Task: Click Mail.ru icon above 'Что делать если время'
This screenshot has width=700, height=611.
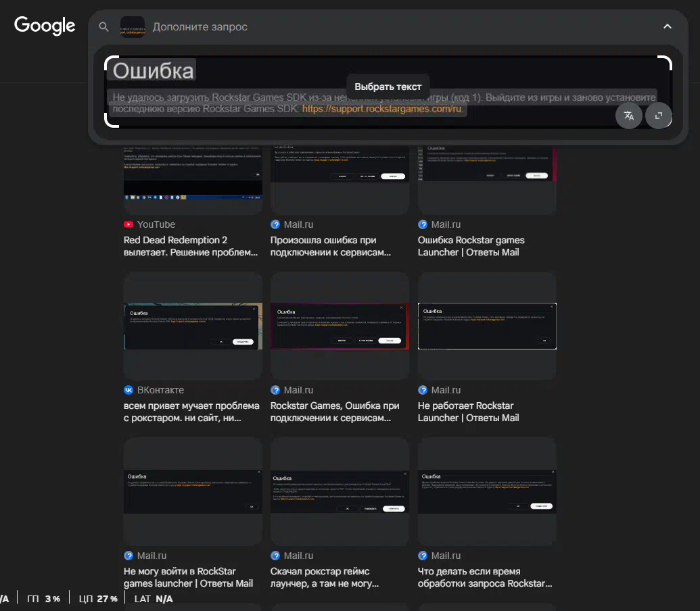Action: tap(423, 556)
